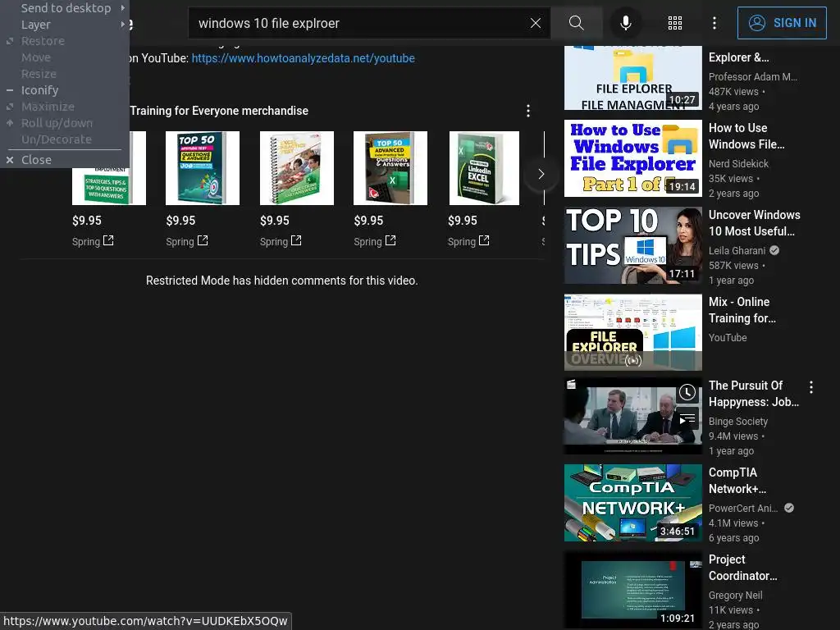Click channel name Nerd Sidekick

coord(738,164)
